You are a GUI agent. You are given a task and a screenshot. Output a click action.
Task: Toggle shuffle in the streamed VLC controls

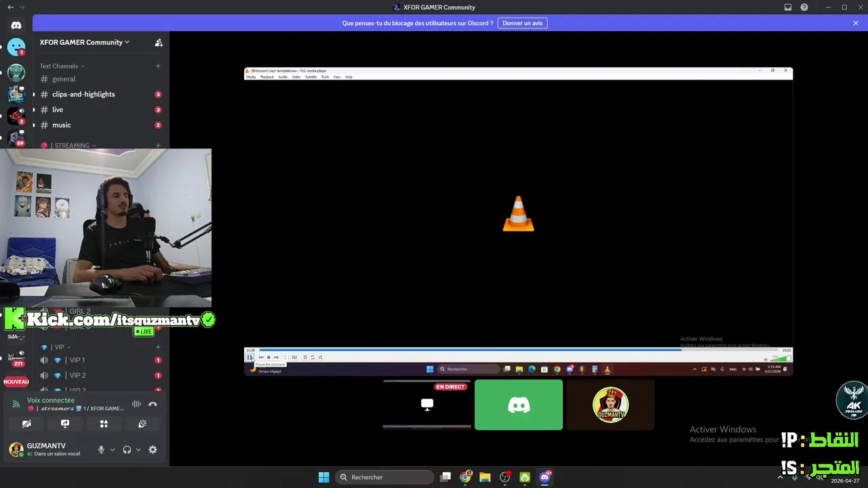[320, 357]
